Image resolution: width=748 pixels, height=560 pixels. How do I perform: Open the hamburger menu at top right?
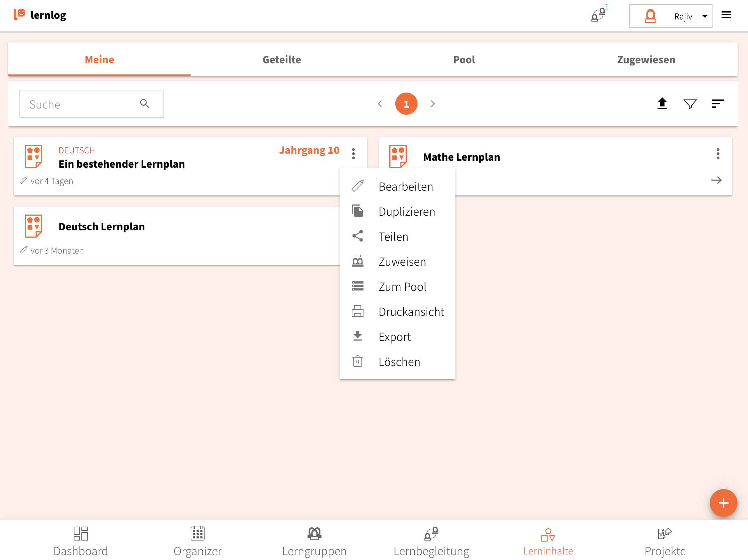(726, 15)
